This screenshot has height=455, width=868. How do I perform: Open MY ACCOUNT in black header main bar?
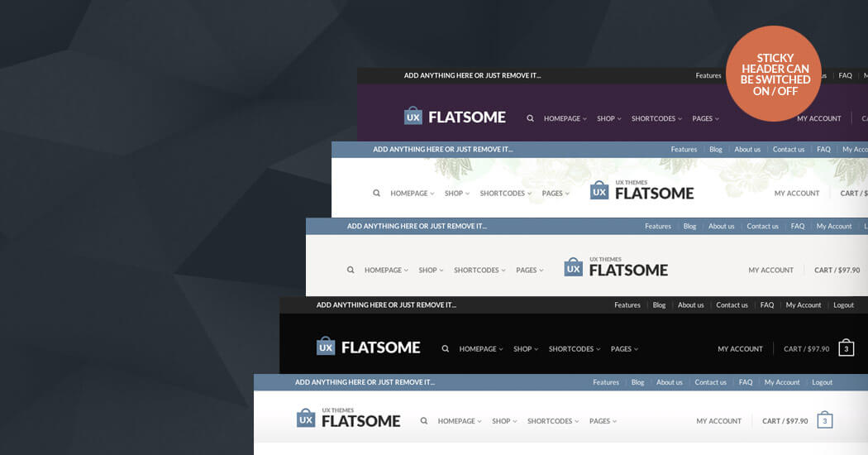tap(740, 348)
